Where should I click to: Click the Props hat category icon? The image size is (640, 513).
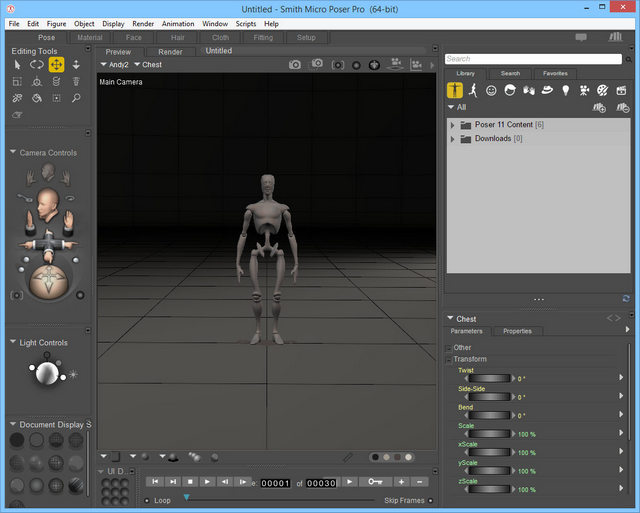546,90
